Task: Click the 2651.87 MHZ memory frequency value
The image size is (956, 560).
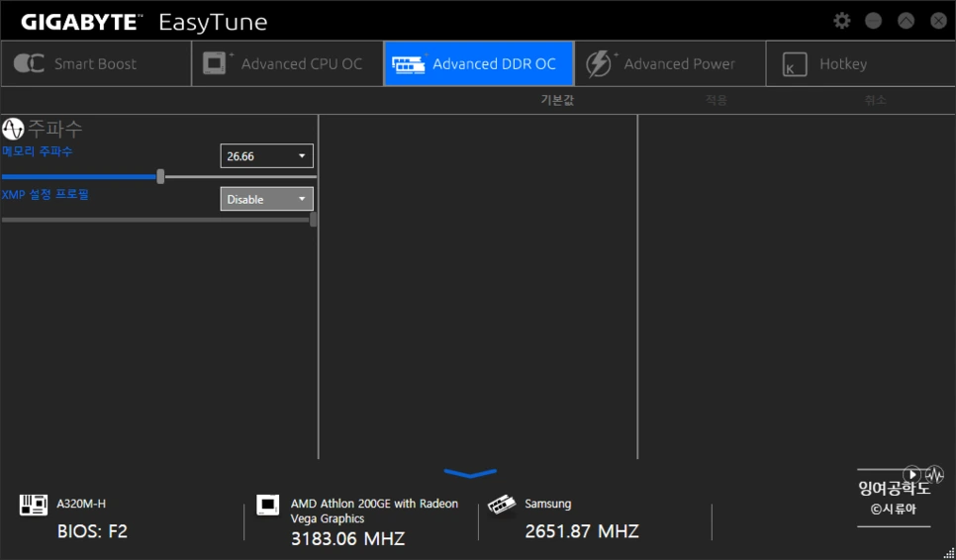Action: coord(582,531)
